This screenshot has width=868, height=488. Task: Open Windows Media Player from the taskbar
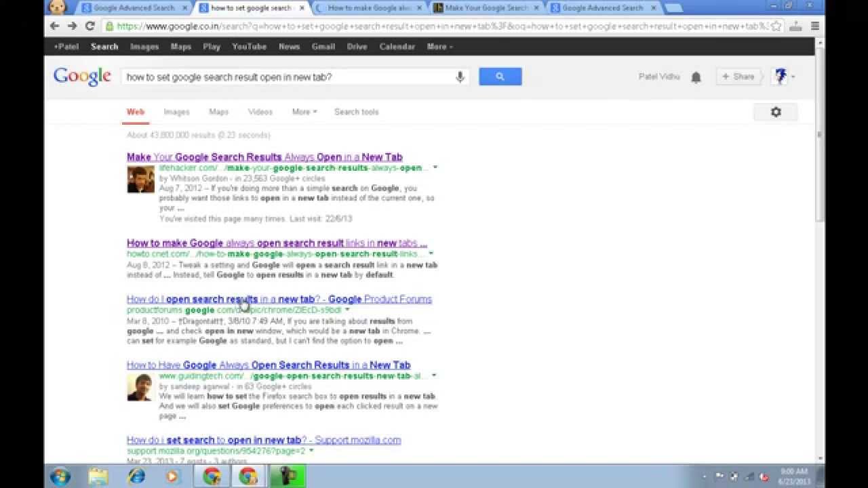172,476
